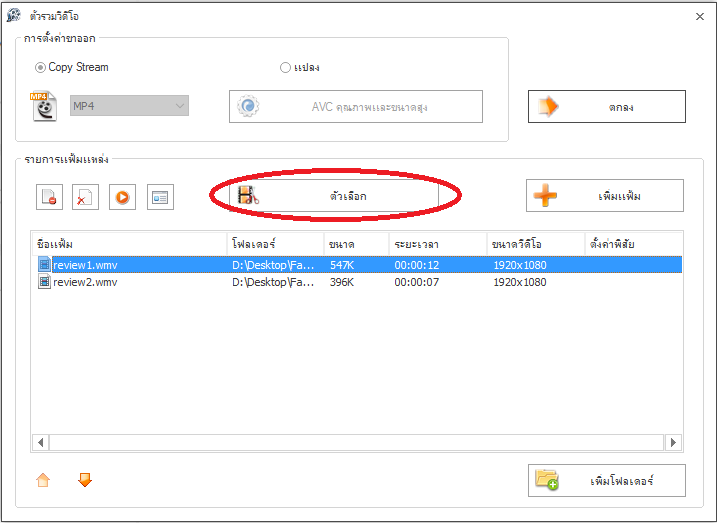This screenshot has height=523, width=717.
Task: Click the clear list icon button
Action: pos(86,197)
